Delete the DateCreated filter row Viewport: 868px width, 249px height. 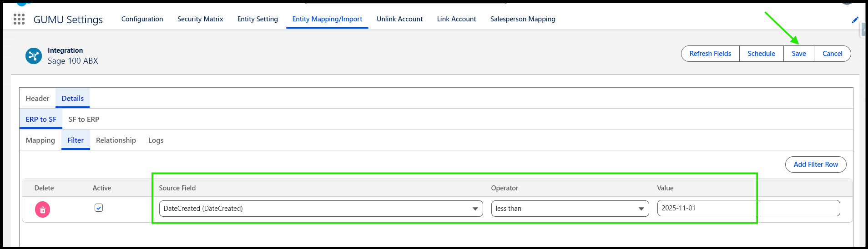[x=42, y=209]
